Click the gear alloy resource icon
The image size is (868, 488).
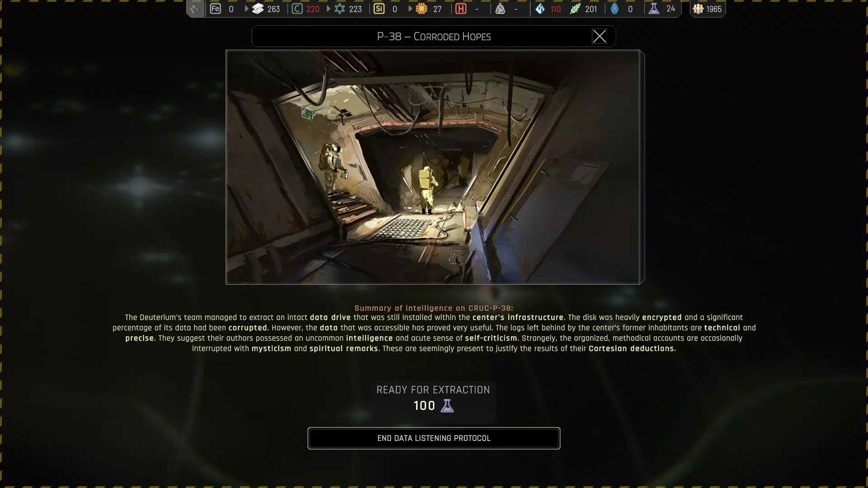(x=340, y=9)
